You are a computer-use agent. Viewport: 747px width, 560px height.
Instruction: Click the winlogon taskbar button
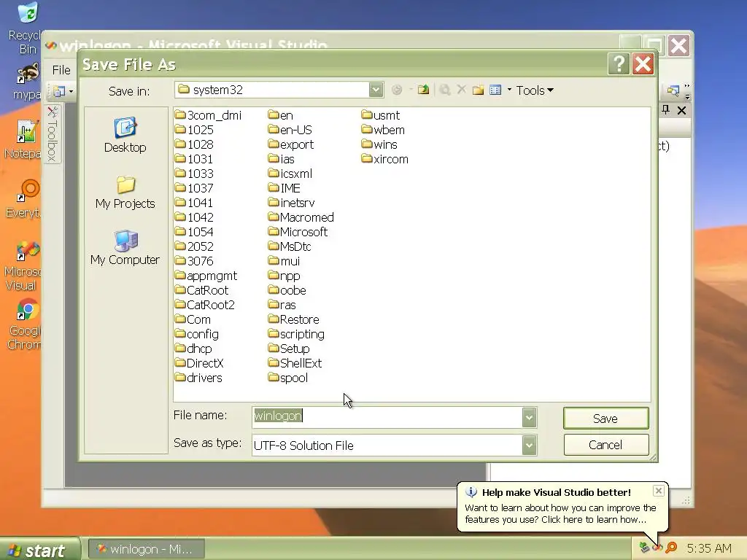point(147,549)
